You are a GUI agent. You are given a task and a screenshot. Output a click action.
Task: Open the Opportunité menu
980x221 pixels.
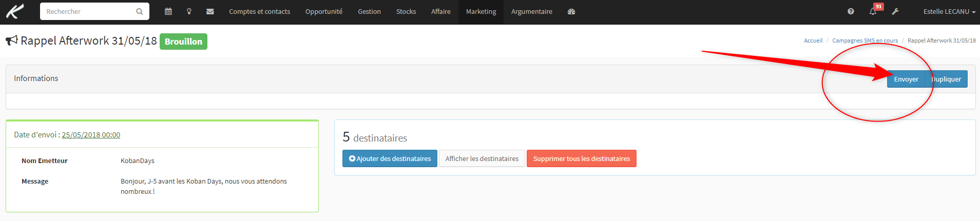point(324,11)
